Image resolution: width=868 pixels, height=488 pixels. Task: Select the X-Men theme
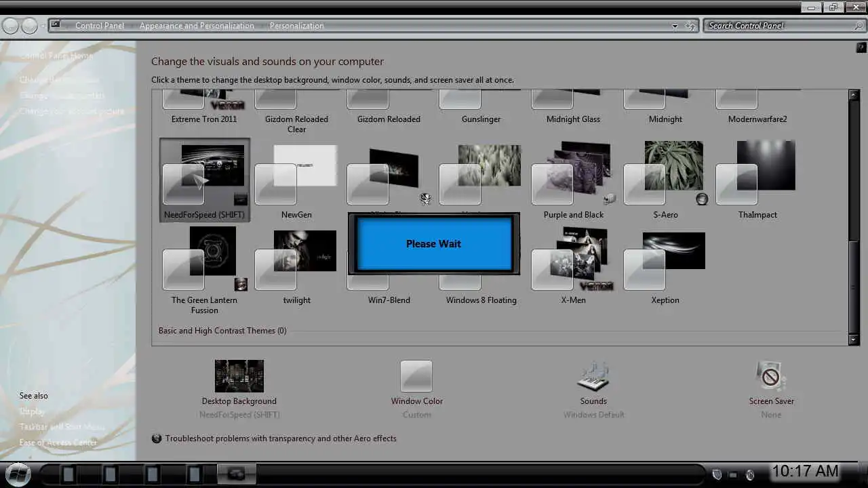573,266
